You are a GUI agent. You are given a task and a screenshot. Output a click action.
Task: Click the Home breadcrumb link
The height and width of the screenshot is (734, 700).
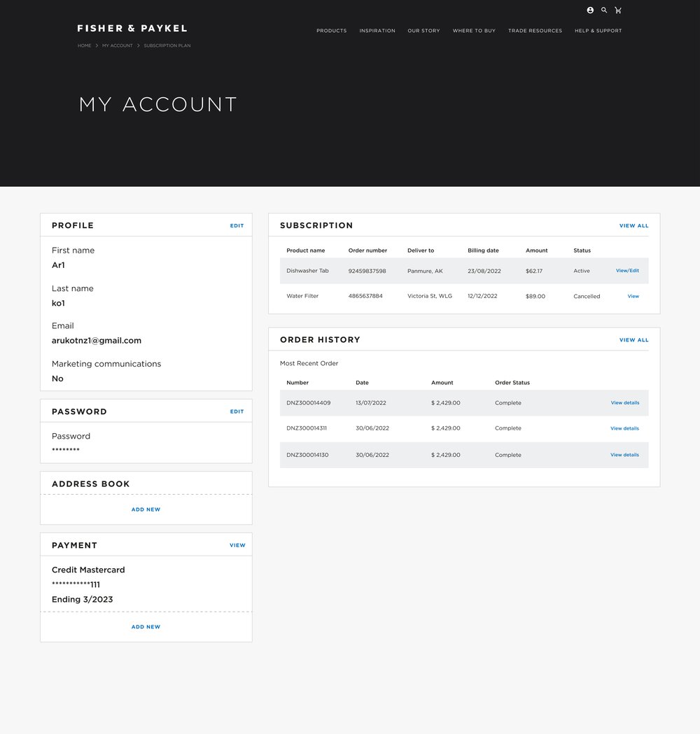point(84,45)
